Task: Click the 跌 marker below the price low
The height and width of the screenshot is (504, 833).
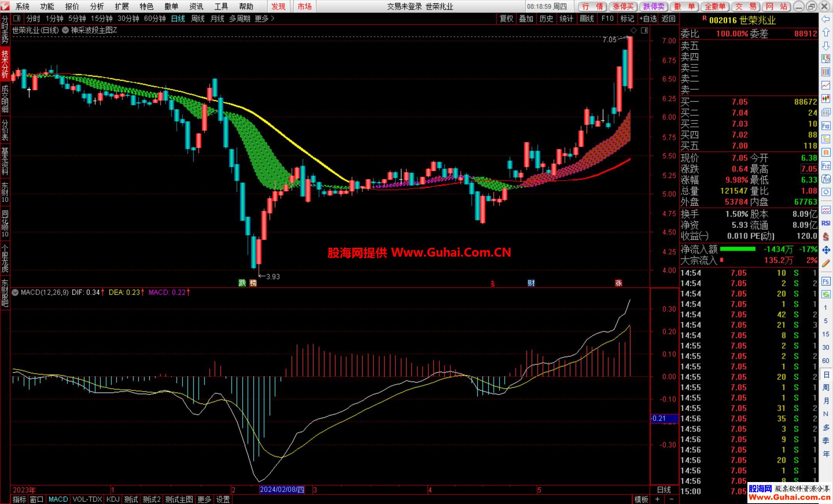Action: tap(242, 283)
